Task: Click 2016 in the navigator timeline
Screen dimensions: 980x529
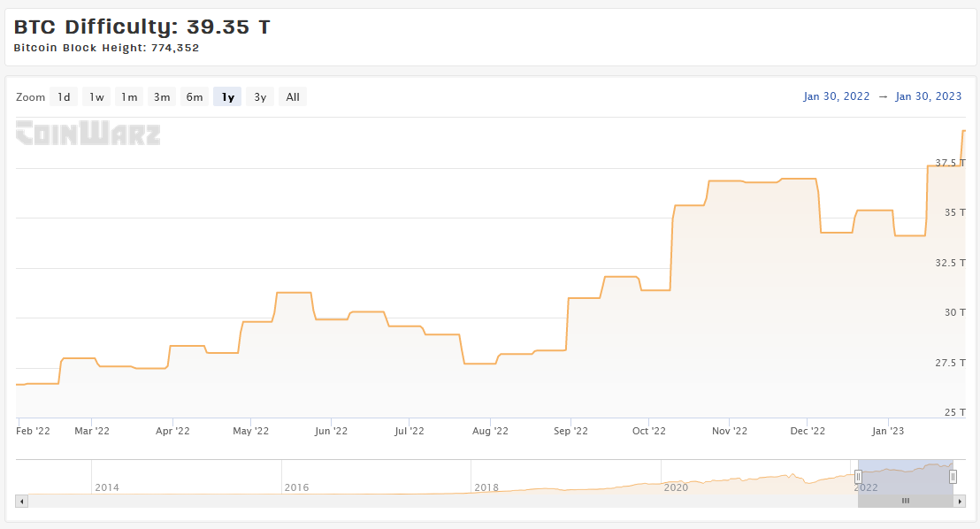Action: [x=296, y=487]
